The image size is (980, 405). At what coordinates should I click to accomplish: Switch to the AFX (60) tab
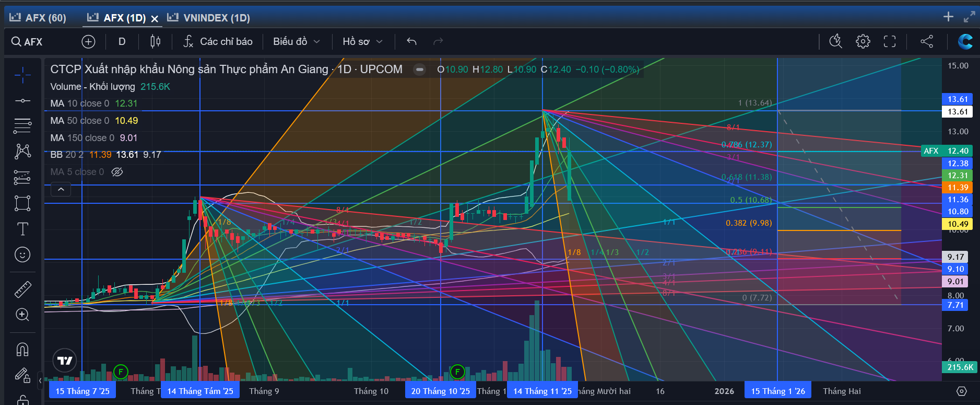[38, 18]
